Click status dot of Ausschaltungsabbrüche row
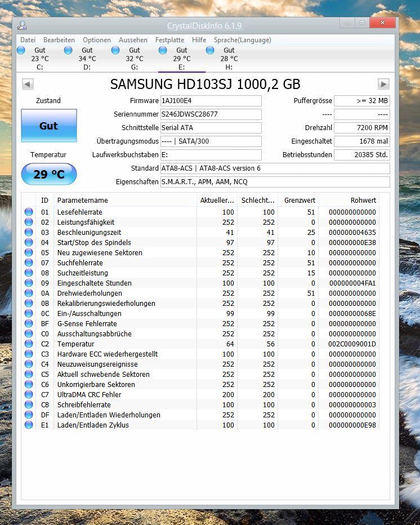 [x=29, y=333]
